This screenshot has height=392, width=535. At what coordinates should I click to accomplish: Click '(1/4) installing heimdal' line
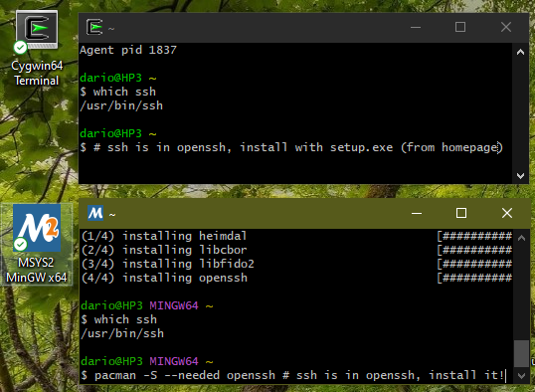point(164,236)
